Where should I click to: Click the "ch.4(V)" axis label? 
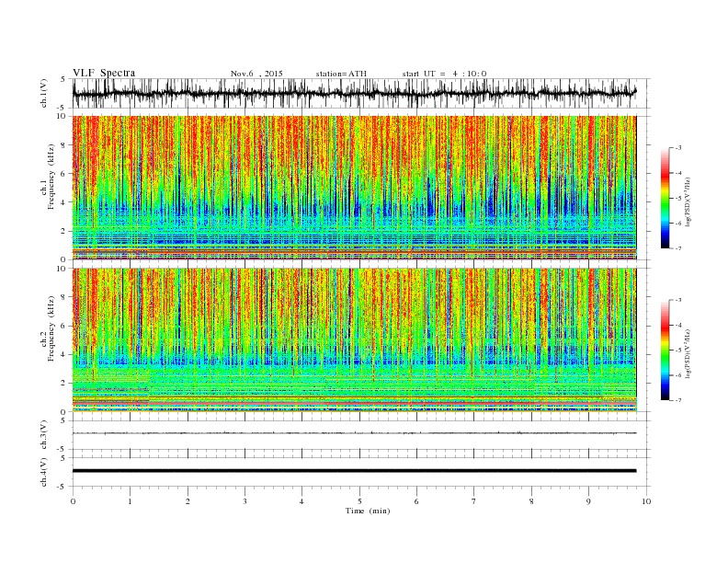click(x=44, y=472)
